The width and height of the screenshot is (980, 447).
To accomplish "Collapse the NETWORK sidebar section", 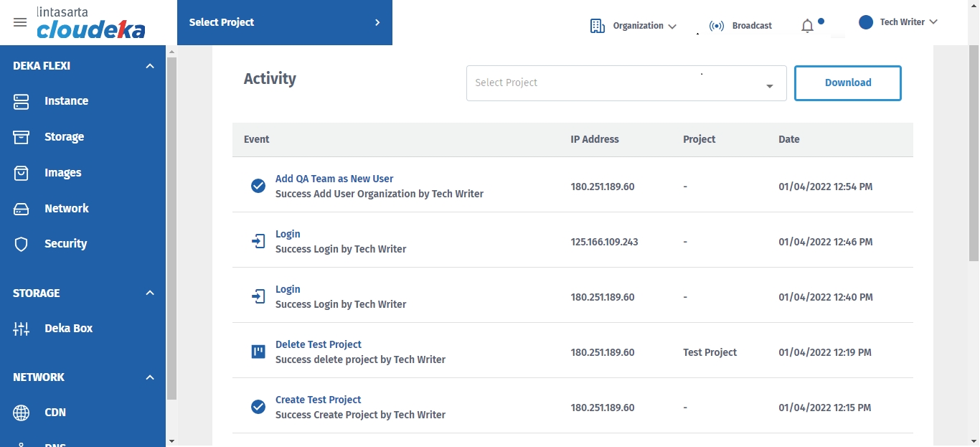I will (x=150, y=377).
